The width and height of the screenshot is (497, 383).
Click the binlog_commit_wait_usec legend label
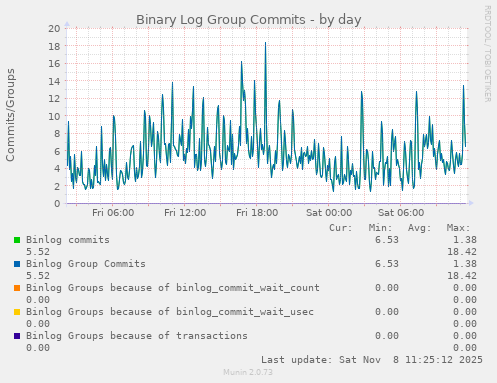170,312
